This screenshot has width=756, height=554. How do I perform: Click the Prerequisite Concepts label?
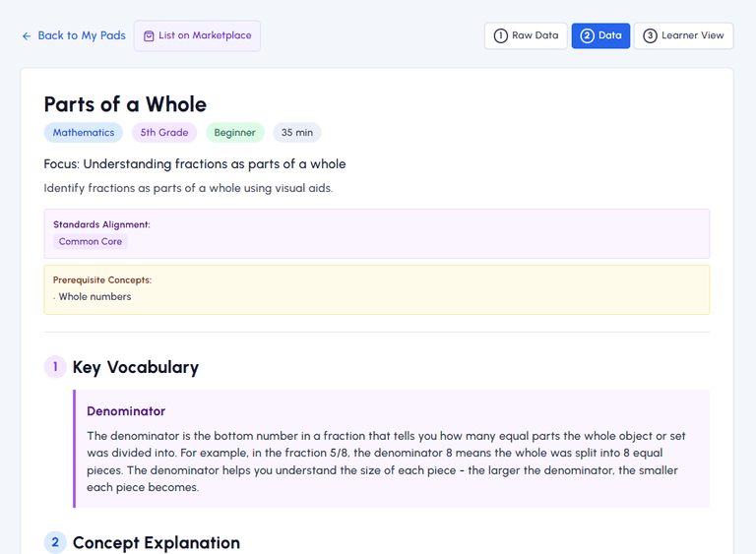click(102, 280)
